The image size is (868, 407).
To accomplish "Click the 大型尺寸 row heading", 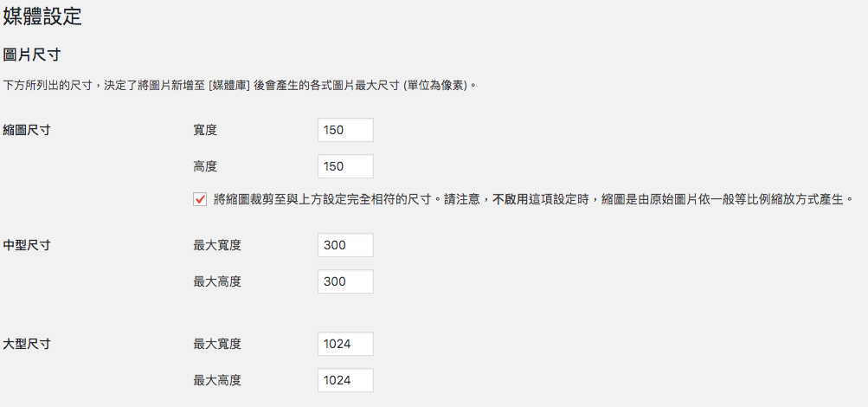I will (27, 344).
